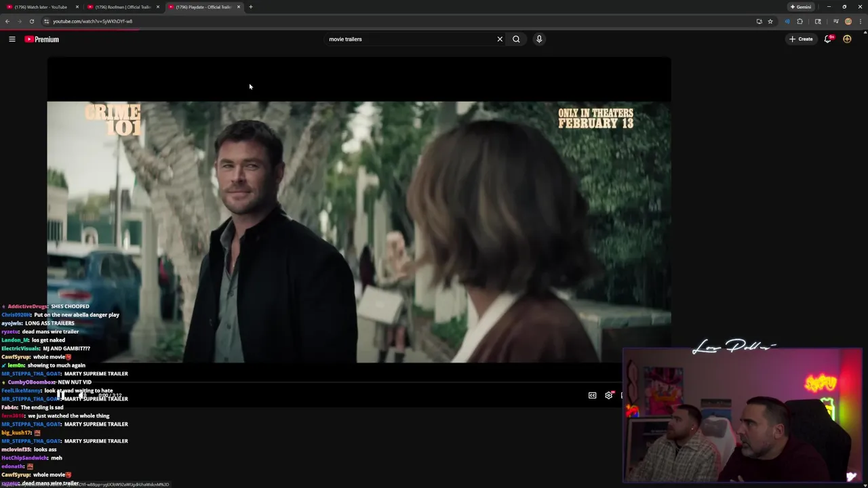The height and width of the screenshot is (488, 868).
Task: Click chat username 'big_kush17'
Action: (16, 432)
